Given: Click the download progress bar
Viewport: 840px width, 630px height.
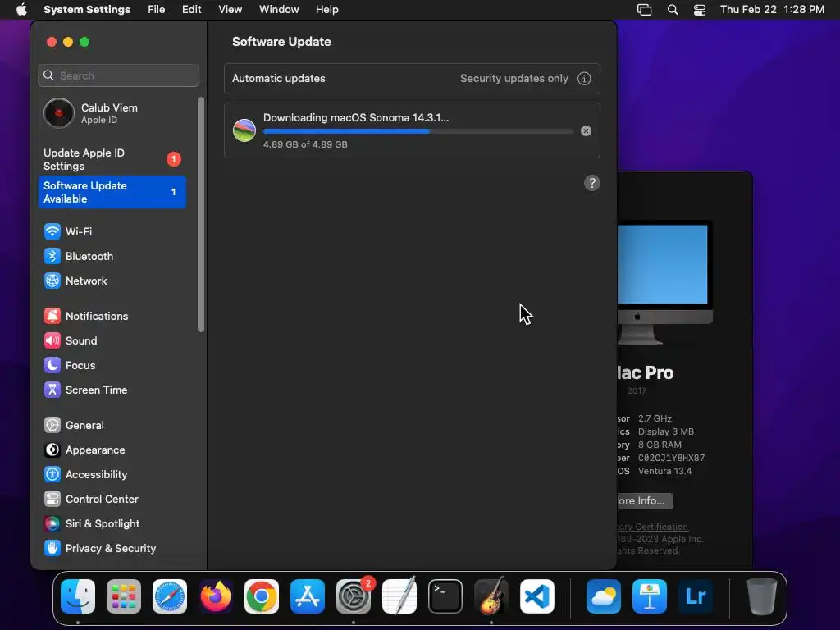Looking at the screenshot, I should (418, 131).
